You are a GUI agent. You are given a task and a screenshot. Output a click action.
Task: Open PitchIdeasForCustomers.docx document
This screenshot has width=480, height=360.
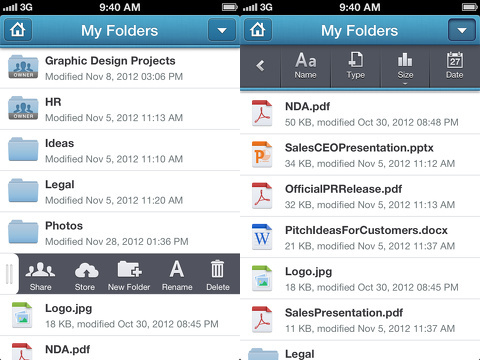tap(360, 237)
